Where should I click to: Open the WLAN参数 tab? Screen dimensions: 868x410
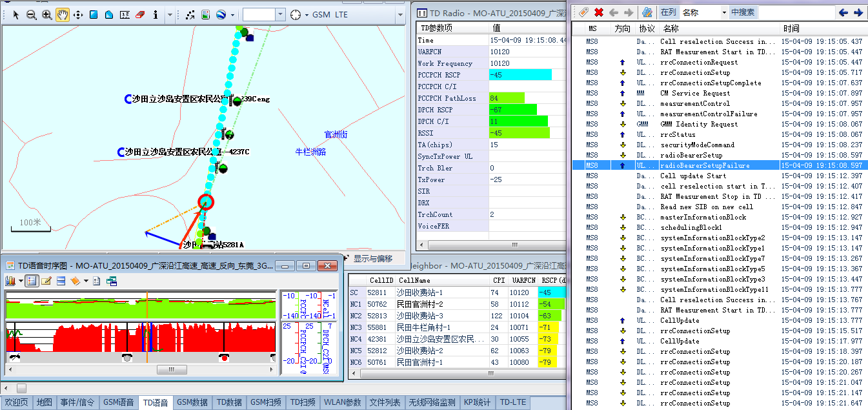coord(343,402)
